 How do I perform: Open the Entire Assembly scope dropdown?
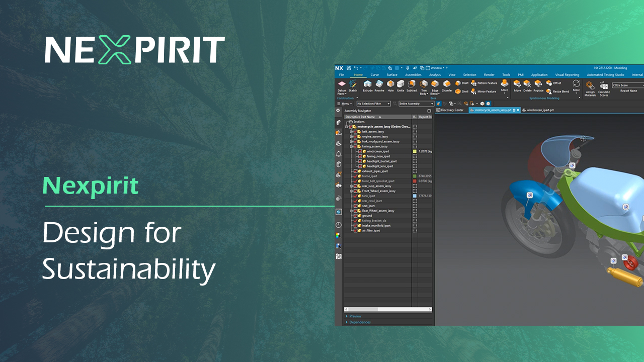416,104
